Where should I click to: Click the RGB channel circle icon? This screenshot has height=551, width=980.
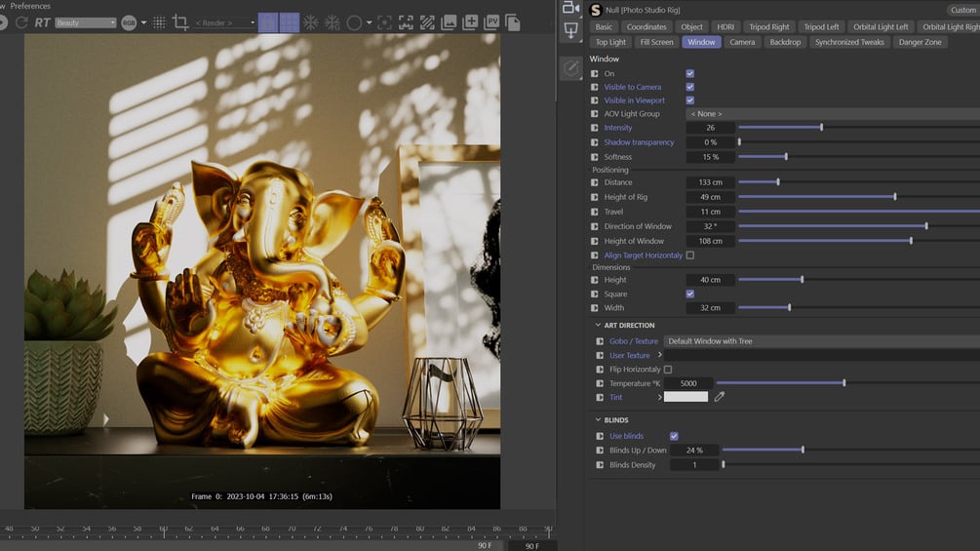tap(129, 22)
